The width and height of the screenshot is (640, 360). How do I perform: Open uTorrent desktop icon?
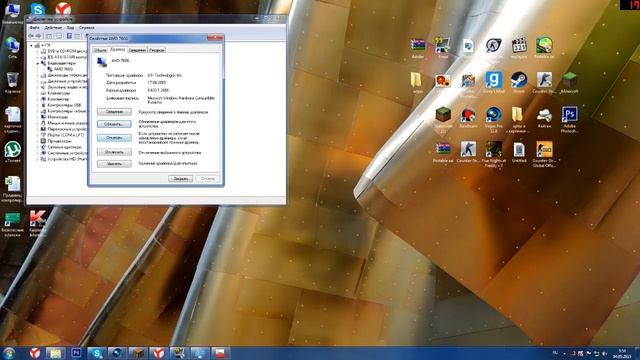13,152
